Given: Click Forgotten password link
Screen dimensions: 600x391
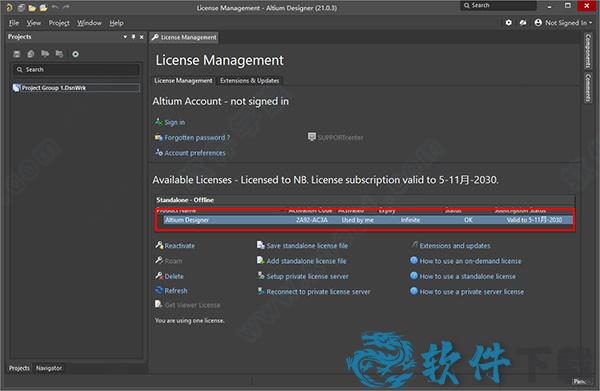Looking at the screenshot, I should point(197,137).
